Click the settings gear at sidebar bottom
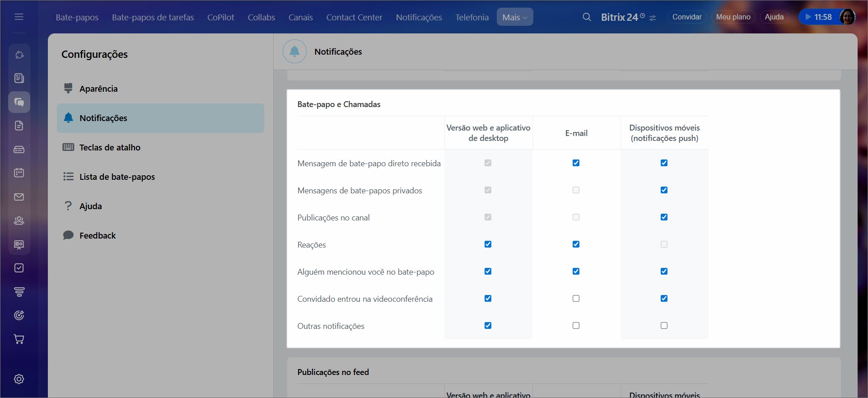 (x=19, y=379)
